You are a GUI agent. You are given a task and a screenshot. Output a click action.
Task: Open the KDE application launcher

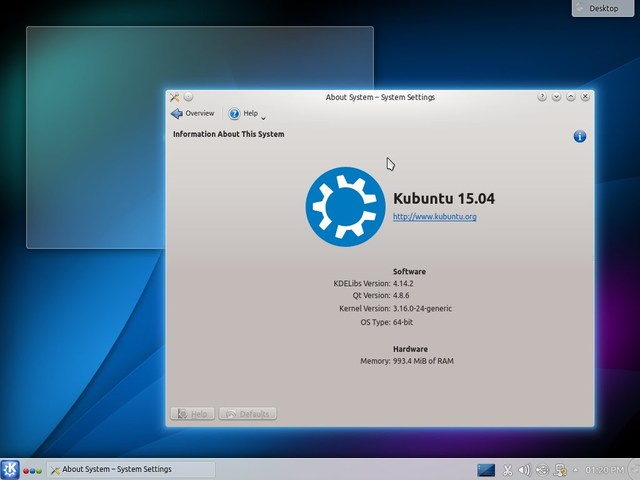(10, 469)
